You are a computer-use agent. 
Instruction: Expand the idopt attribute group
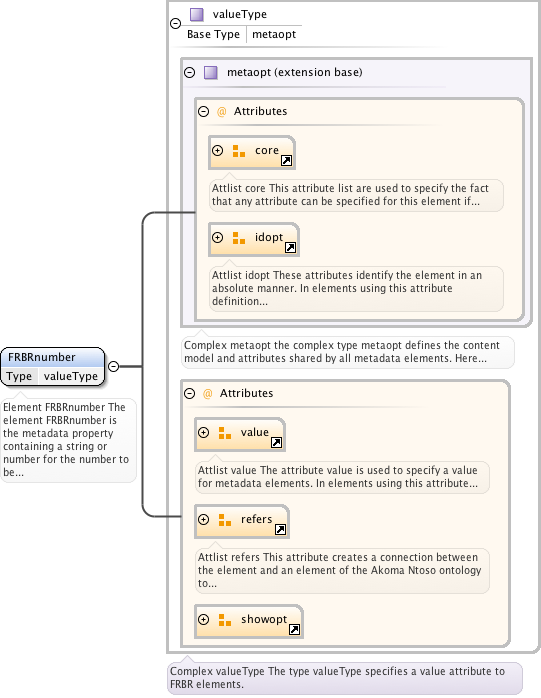pyautogui.click(x=217, y=237)
